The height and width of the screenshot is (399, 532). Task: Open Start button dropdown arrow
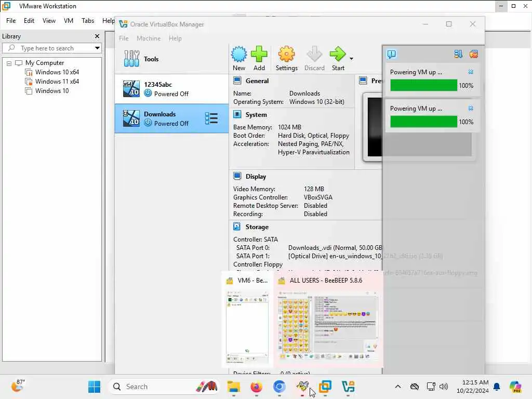tap(352, 59)
